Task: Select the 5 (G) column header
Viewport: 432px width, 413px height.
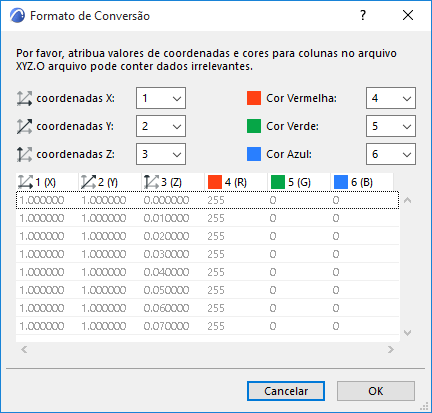Action: [299, 182]
